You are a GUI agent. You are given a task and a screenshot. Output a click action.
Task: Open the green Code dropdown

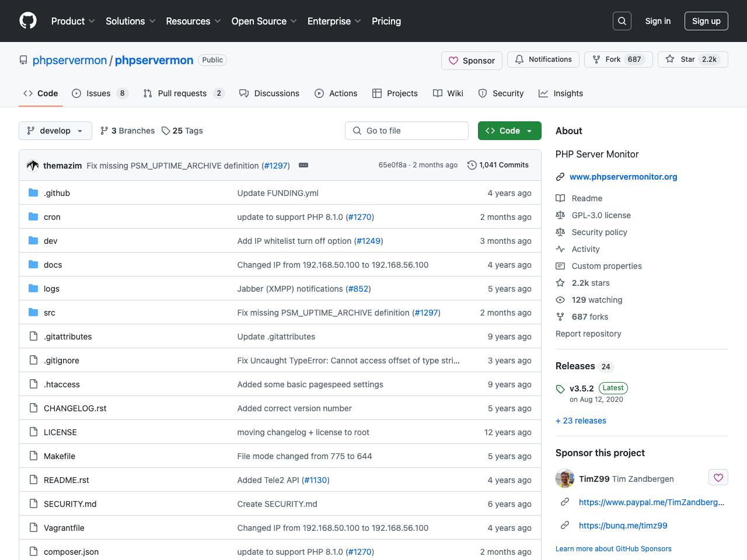click(x=509, y=131)
